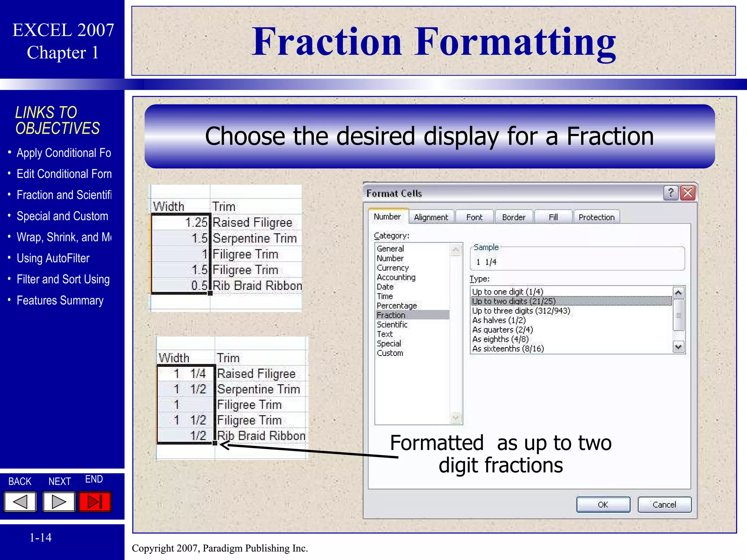Select Number in Category list
Screen dimensions: 747x560
tap(390, 258)
